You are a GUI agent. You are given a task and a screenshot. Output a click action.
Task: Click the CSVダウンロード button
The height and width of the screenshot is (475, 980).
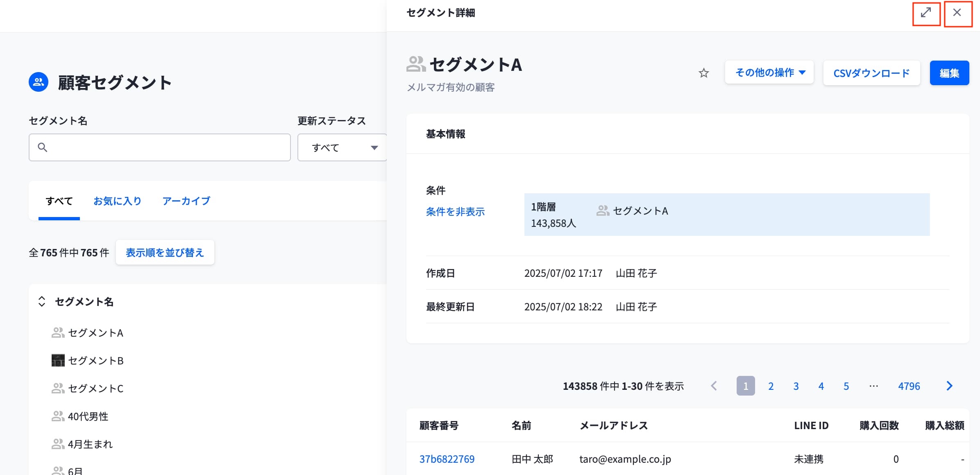click(x=871, y=73)
